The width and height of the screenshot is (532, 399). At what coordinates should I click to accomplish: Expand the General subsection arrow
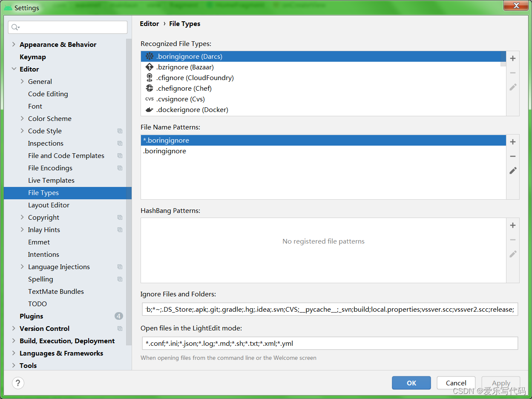[x=22, y=81]
